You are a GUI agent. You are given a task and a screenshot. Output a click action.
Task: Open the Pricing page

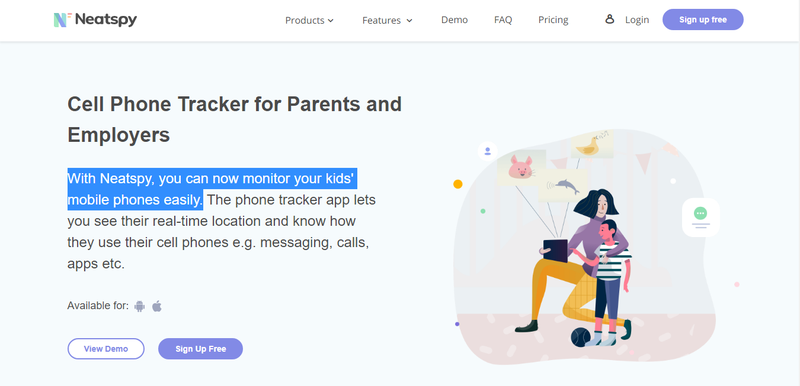553,20
